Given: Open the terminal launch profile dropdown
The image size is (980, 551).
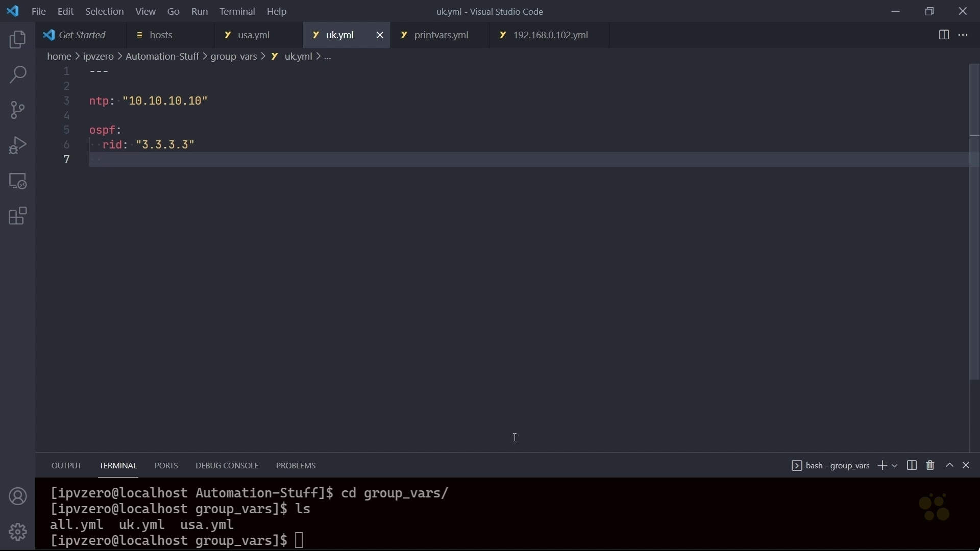Looking at the screenshot, I should tap(895, 466).
